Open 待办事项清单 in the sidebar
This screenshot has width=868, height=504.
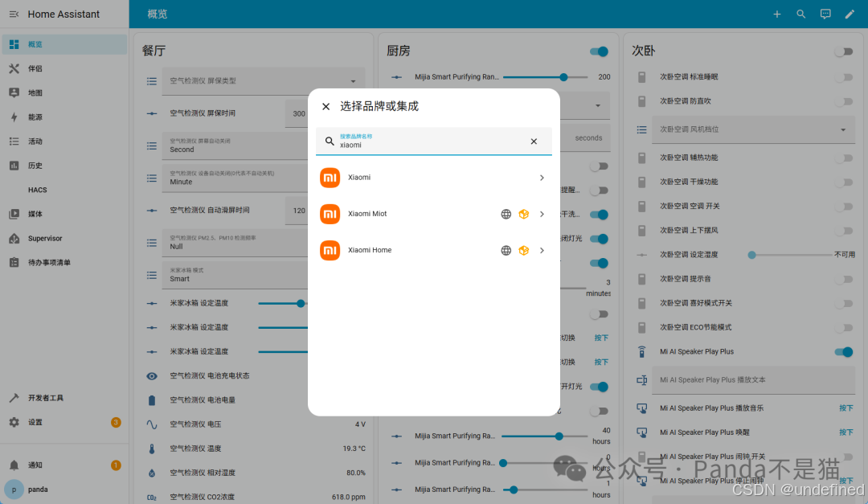(x=64, y=263)
